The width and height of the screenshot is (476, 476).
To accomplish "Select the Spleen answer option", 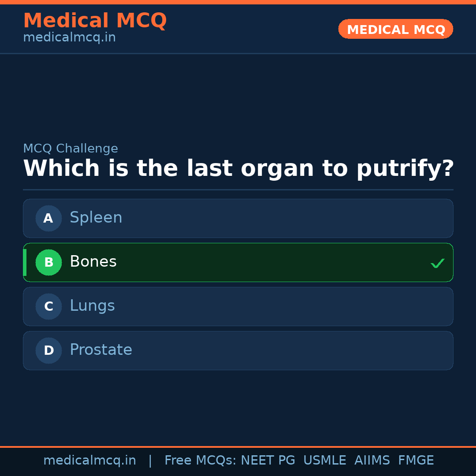I will click(x=238, y=218).
